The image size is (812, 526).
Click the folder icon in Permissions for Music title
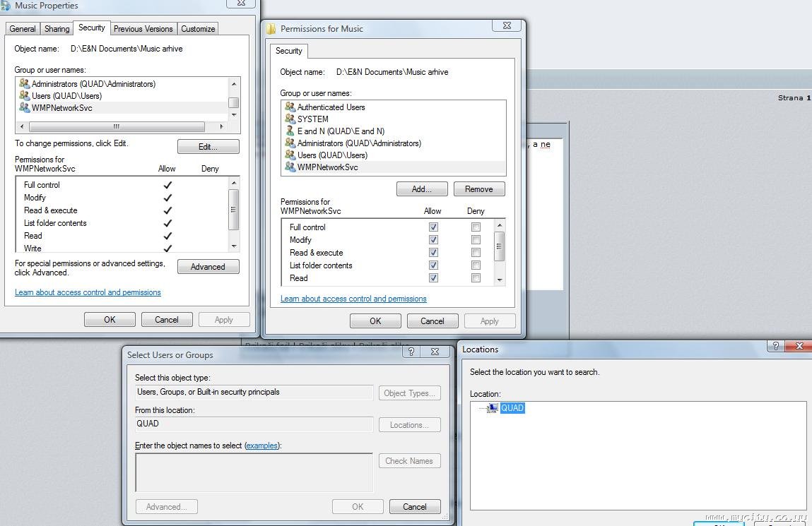[271, 28]
